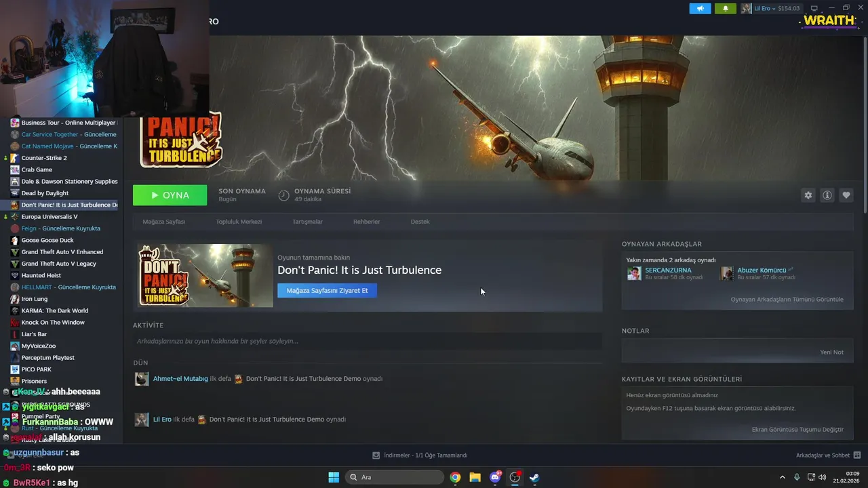This screenshot has height=488, width=868.
Task: Open Discord from taskbar
Action: [495, 477]
